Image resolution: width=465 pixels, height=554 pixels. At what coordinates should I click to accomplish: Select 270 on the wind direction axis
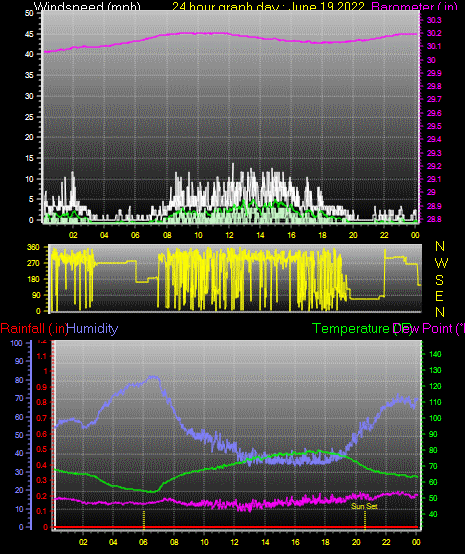click(x=33, y=263)
